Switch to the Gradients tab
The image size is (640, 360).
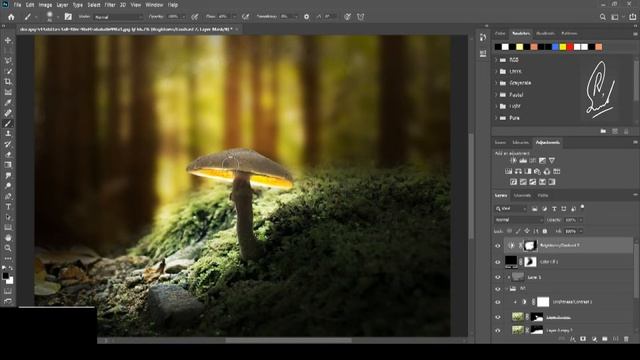click(545, 33)
